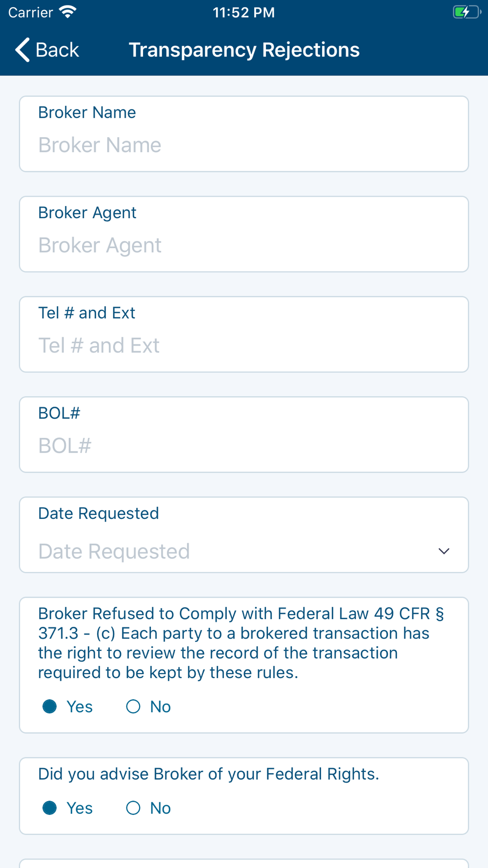Tap the battery charging icon

(x=466, y=12)
